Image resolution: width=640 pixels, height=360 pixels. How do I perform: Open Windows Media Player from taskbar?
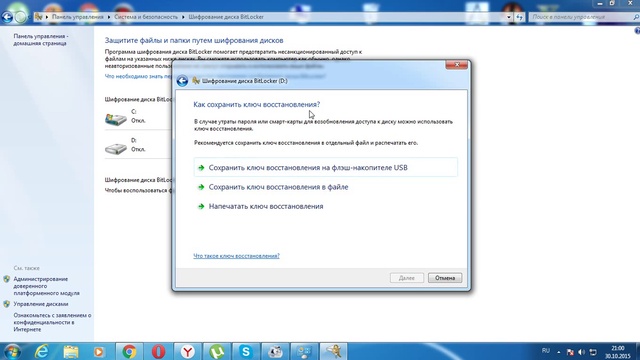click(98, 351)
